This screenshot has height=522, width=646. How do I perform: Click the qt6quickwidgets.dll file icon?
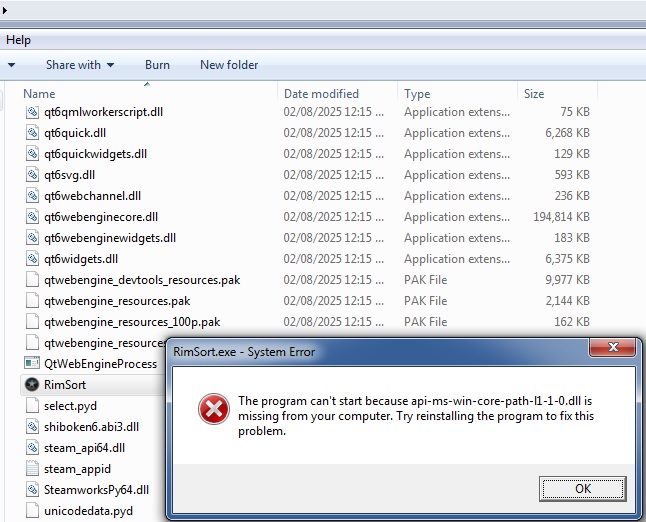[x=32, y=154]
